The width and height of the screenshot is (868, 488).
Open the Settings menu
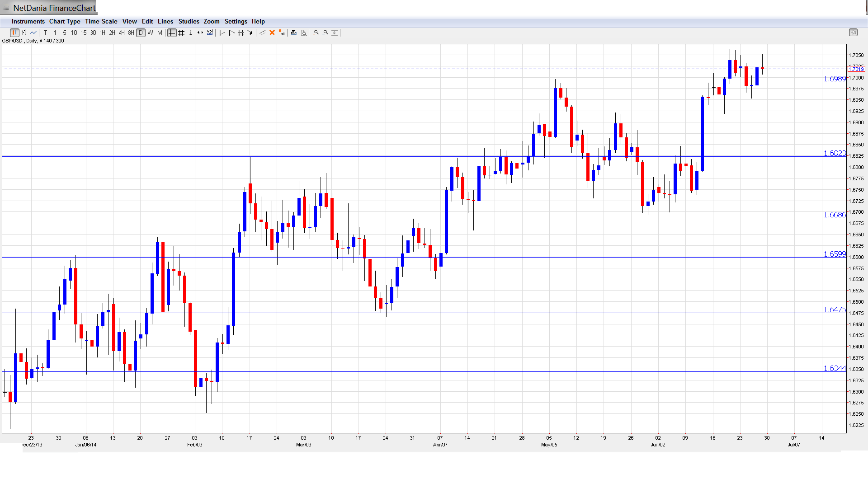click(236, 21)
